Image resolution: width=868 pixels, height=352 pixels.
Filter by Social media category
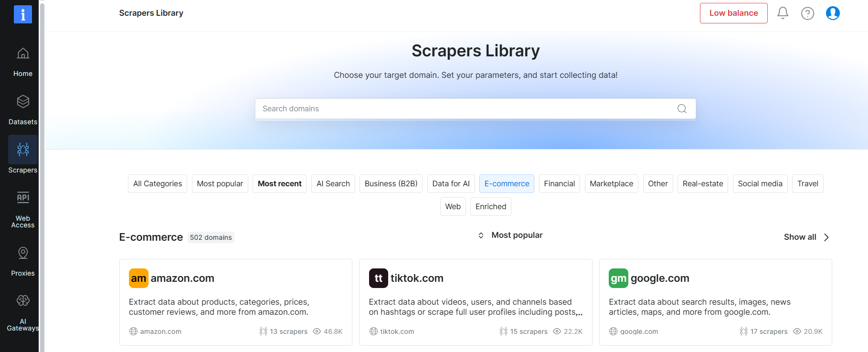coord(760,184)
